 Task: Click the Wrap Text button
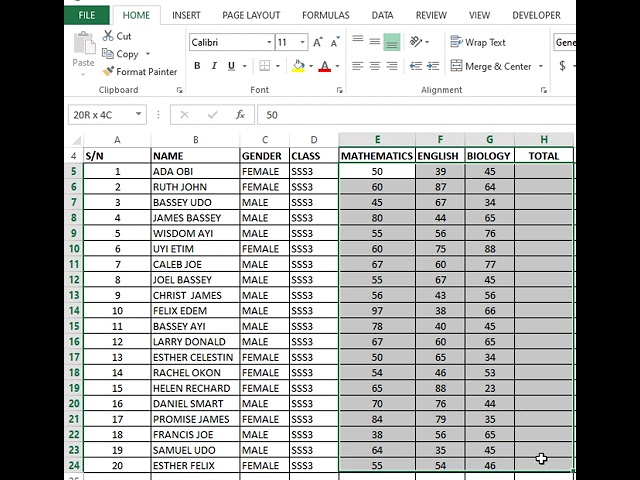(478, 42)
